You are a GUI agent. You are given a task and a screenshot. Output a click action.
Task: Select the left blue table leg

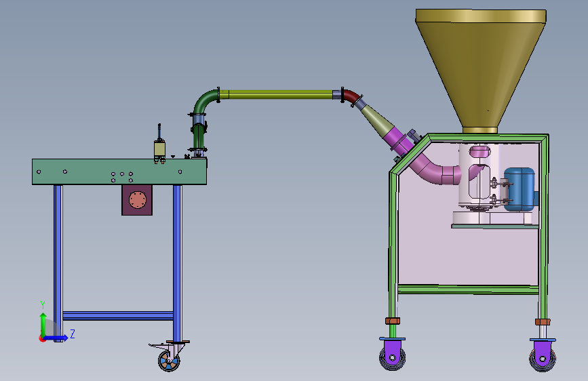pos(58,262)
